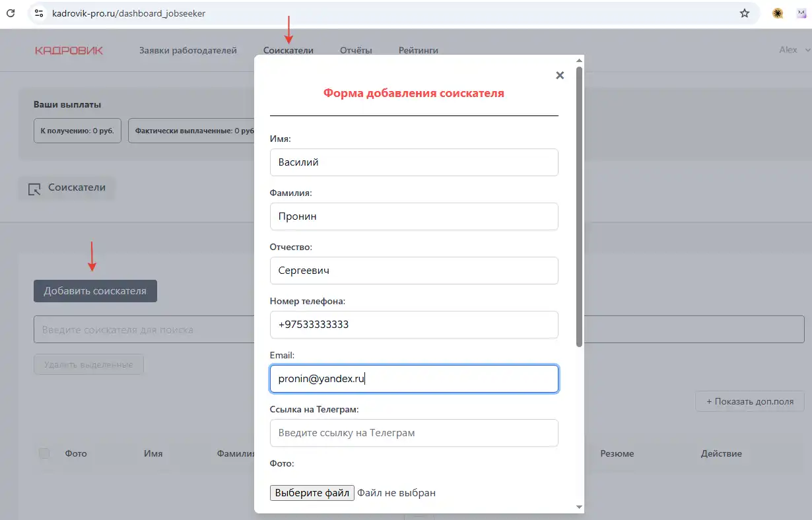Bookmark this page with the star icon
Screen dimensions: 812x520
click(745, 13)
